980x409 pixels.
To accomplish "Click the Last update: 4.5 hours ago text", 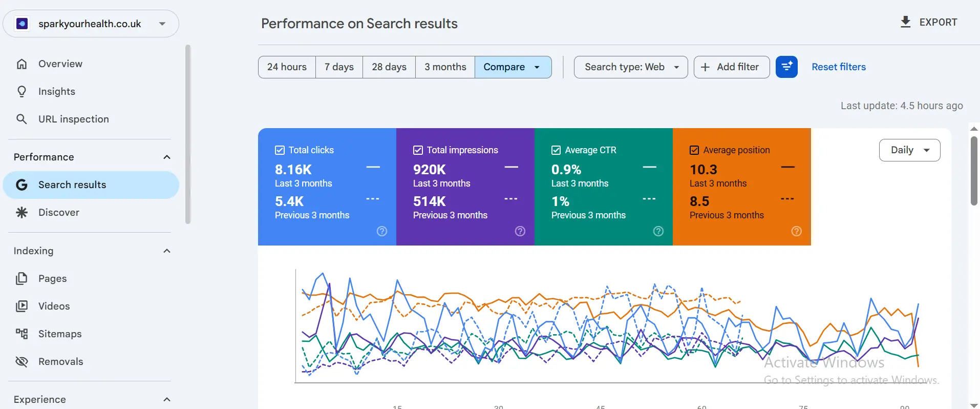I will coord(902,106).
